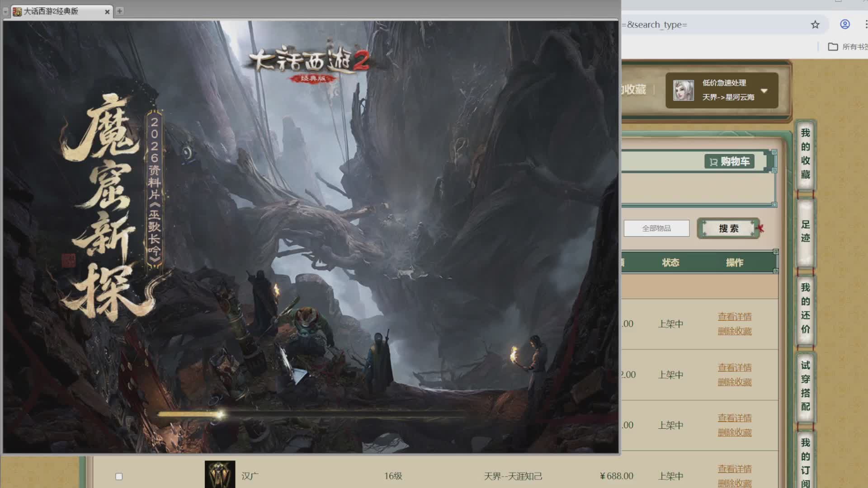Click the 全部物品 search field
The width and height of the screenshot is (868, 488).
(x=656, y=228)
